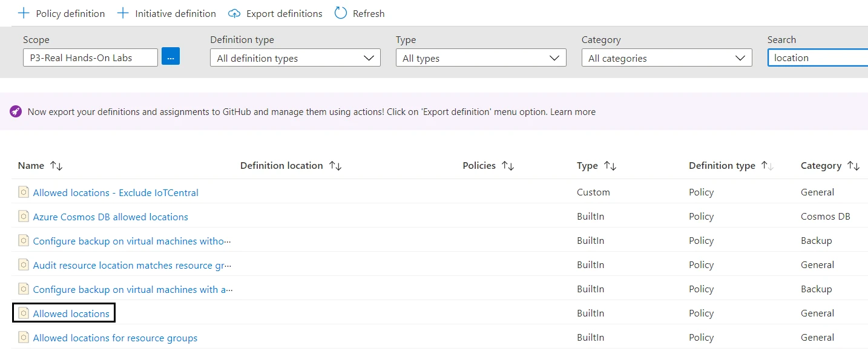Click the plus icon beside Policy definition
Image resolution: width=868 pixels, height=354 pixels.
pyautogui.click(x=22, y=13)
